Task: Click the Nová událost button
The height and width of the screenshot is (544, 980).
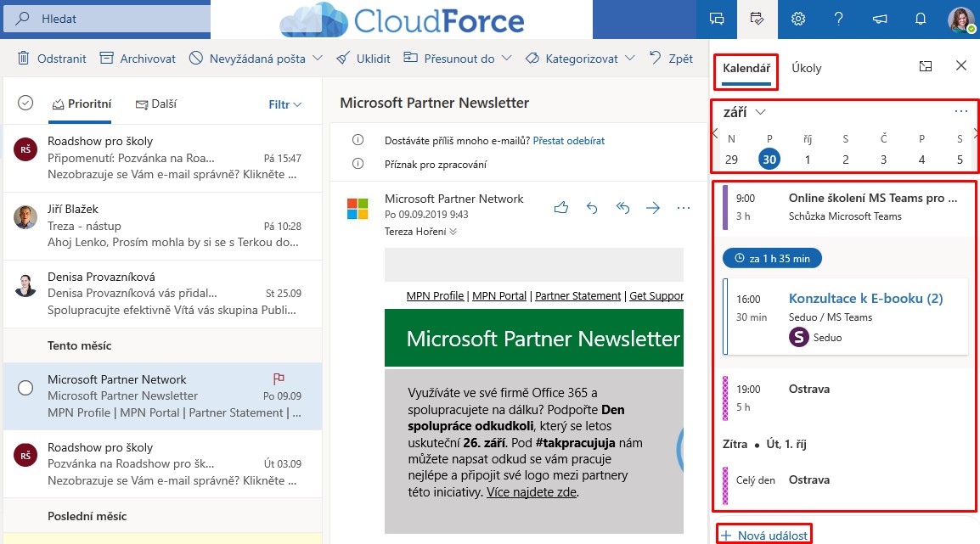Action: [764, 536]
